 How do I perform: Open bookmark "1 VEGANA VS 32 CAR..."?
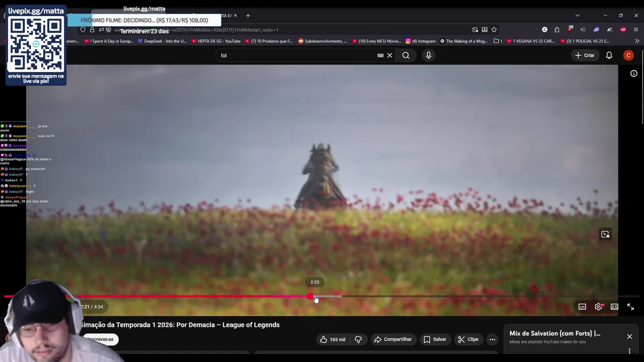(531, 41)
